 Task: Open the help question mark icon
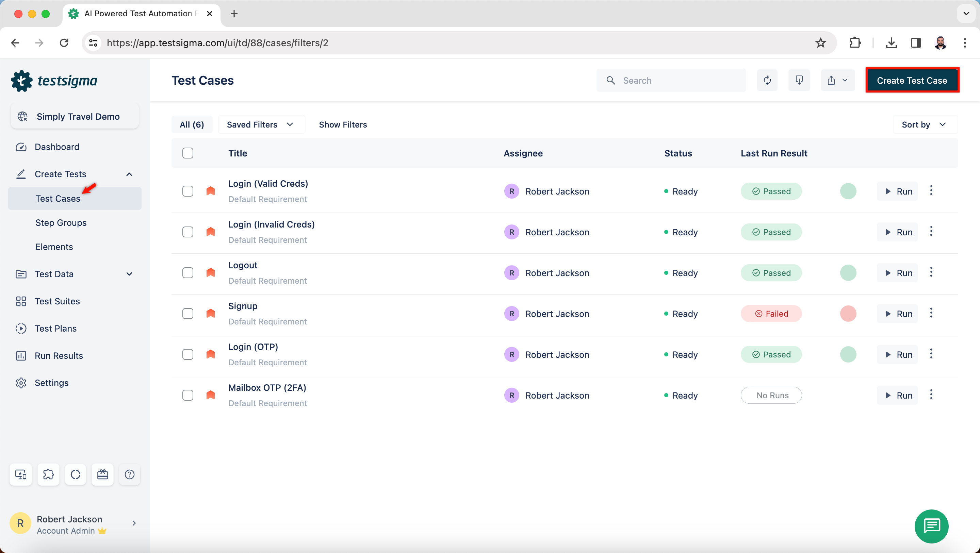click(129, 474)
